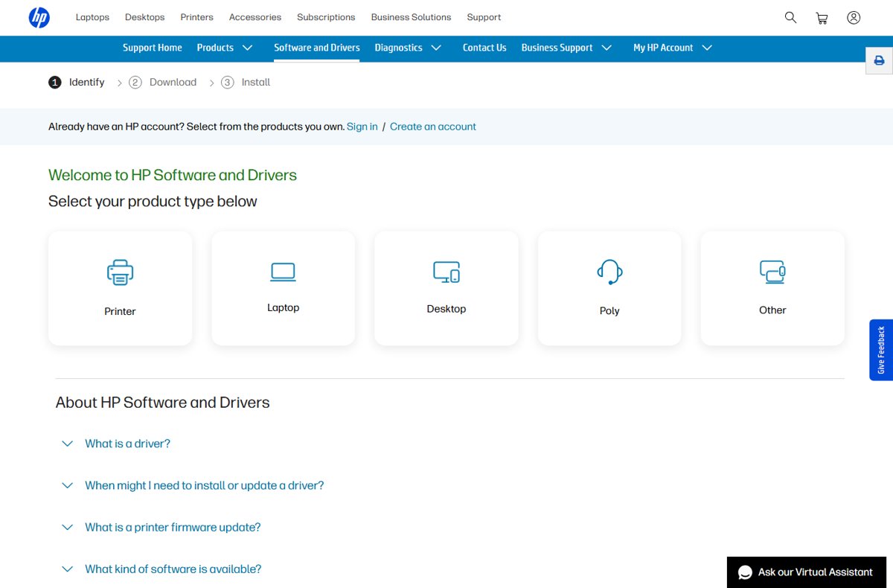Click the Identify step 1 indicator
The width and height of the screenshot is (893, 588).
[77, 83]
